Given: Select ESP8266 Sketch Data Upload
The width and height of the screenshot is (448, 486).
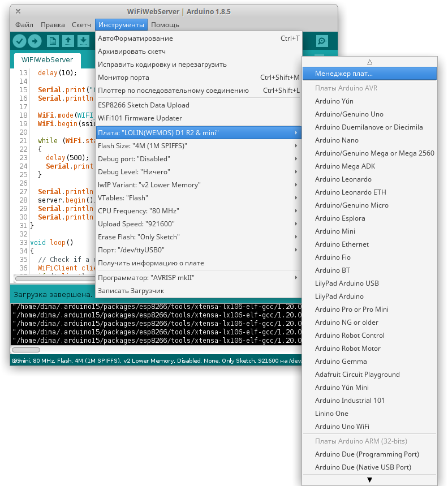Looking at the screenshot, I should (199, 105).
